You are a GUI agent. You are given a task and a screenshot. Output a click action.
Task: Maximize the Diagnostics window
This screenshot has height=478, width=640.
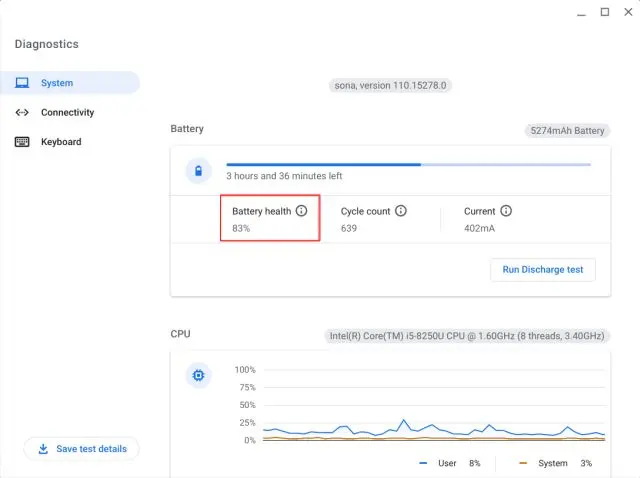[x=604, y=12]
